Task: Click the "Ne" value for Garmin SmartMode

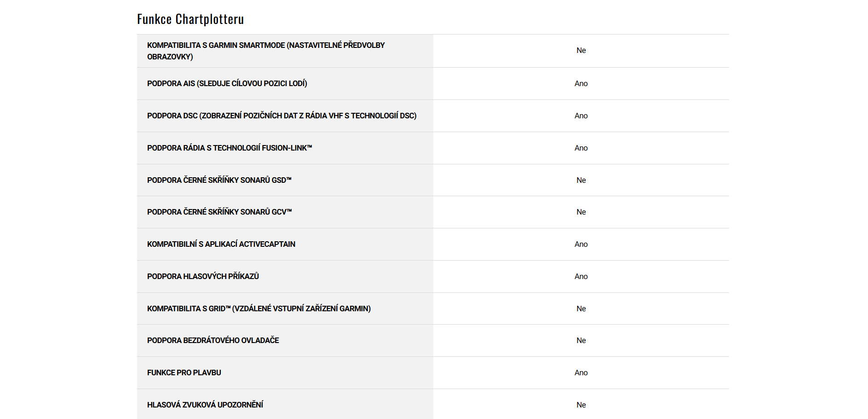Action: tap(581, 51)
